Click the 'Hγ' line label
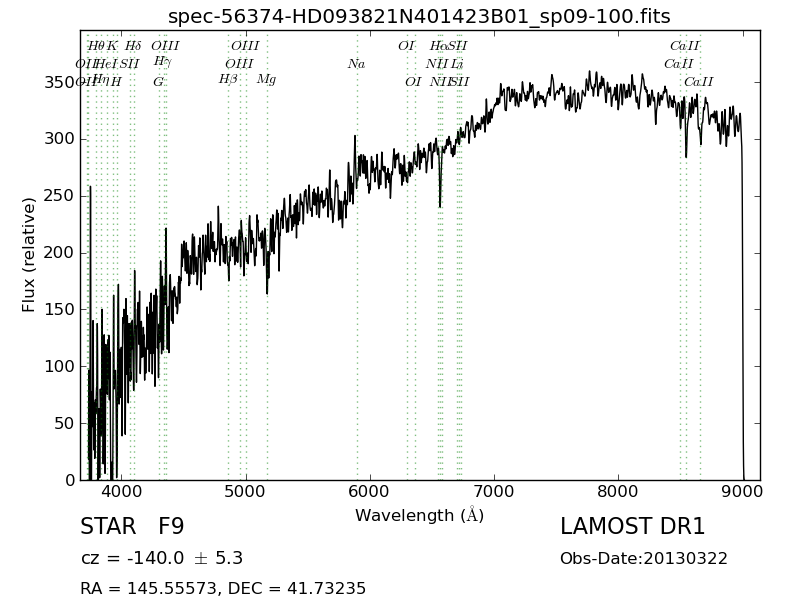The image size is (800, 600). (x=162, y=62)
